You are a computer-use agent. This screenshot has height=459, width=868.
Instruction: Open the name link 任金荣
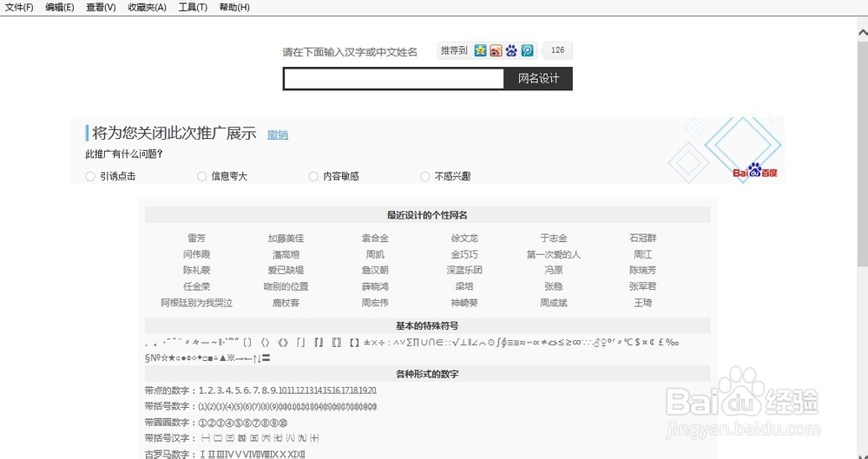coord(196,287)
